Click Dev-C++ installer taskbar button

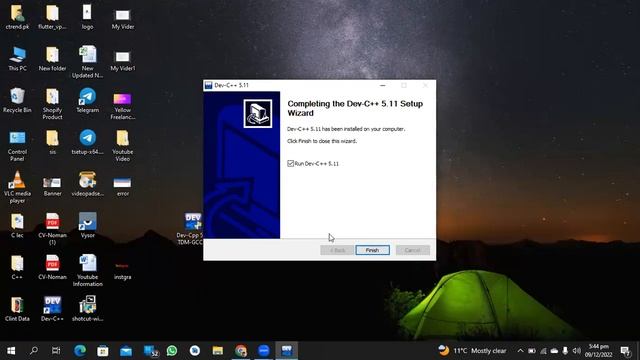[287, 351]
